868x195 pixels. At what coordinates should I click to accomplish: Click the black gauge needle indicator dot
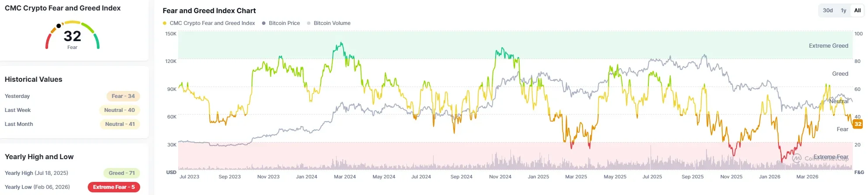pos(59,26)
